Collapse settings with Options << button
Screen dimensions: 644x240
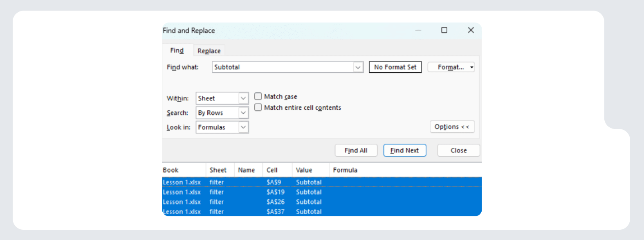[x=452, y=127]
